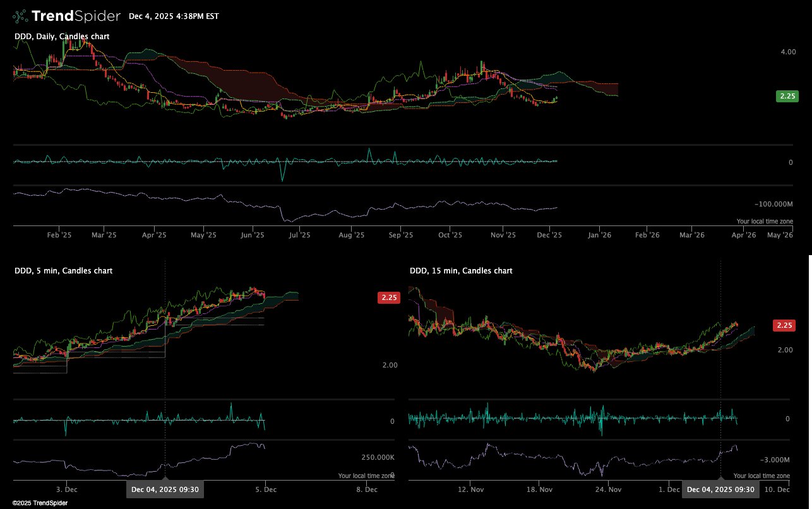Click the Jun '25 date label
This screenshot has height=509, width=812.
(x=252, y=235)
